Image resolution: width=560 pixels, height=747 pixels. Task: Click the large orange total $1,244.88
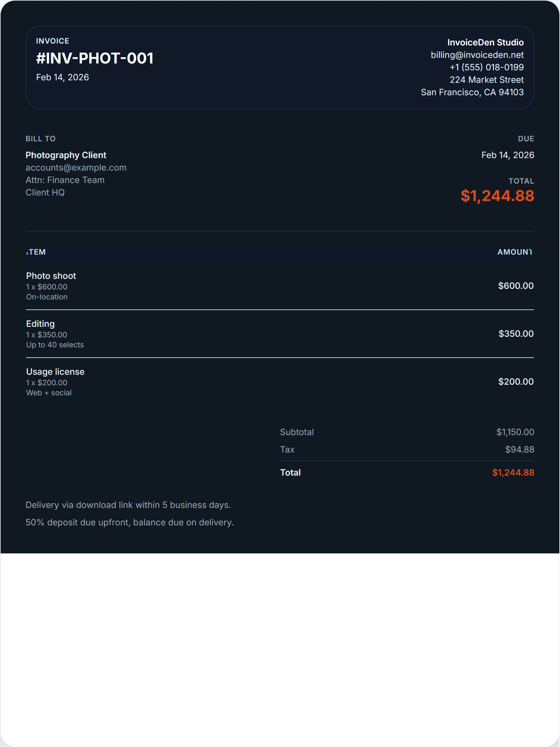(x=497, y=196)
